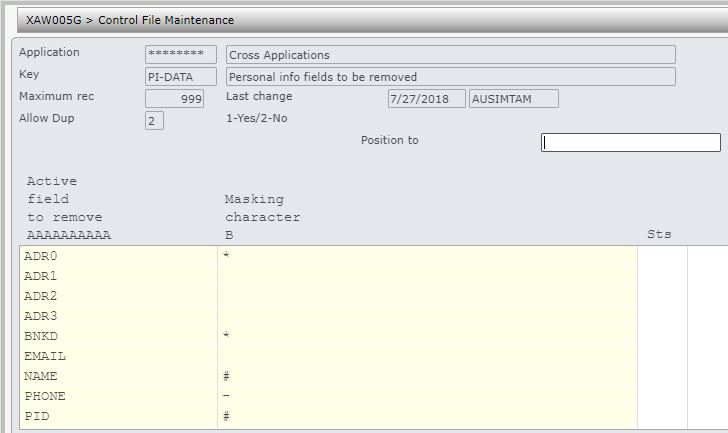Image resolution: width=728 pixels, height=433 pixels.
Task: Select the NAME field row
Action: (118, 377)
